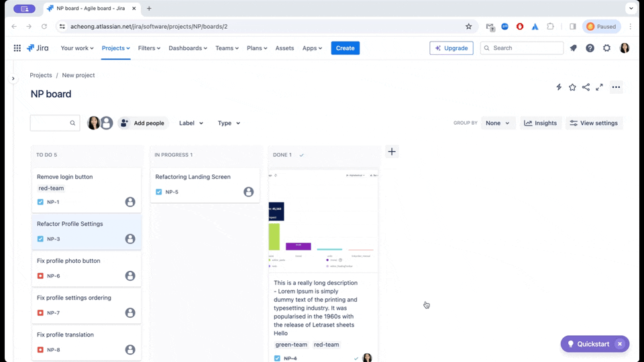This screenshot has width=644, height=362.
Task: Expand the Dashboards menu
Action: 188,48
